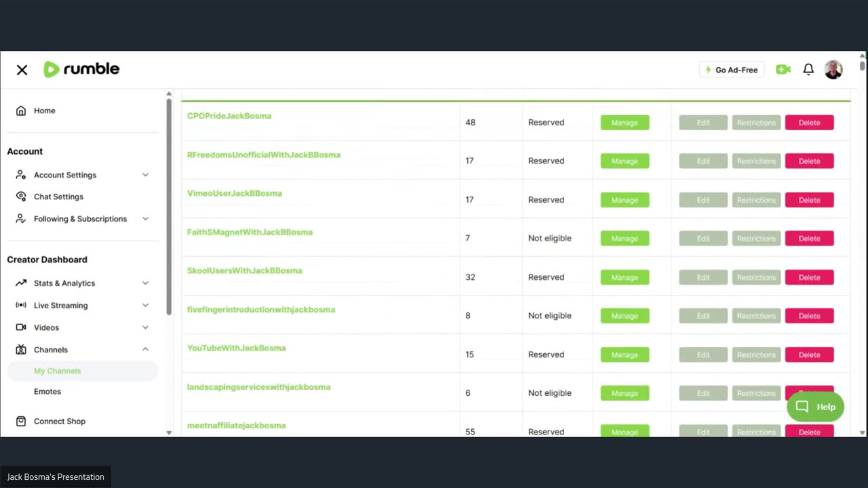Open the CPOPrideJackBosma channel link
This screenshot has width=868, height=488.
pyautogui.click(x=229, y=116)
